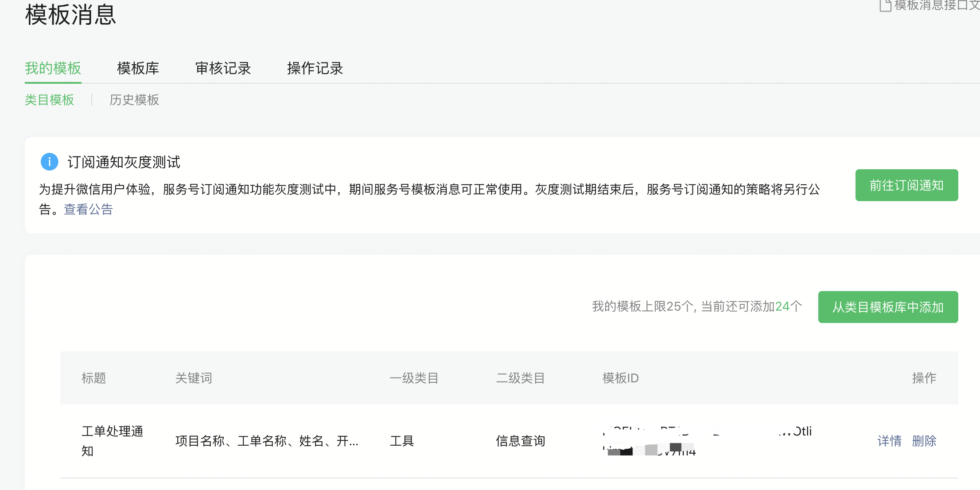Open the 审核记录 tab
Screen dimensions: 980x490
point(223,68)
